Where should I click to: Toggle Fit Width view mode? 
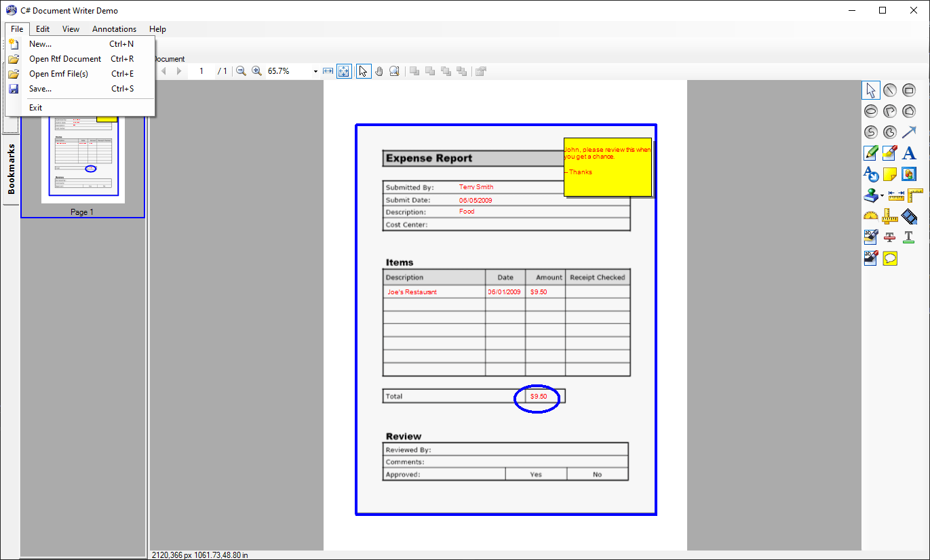(x=328, y=71)
